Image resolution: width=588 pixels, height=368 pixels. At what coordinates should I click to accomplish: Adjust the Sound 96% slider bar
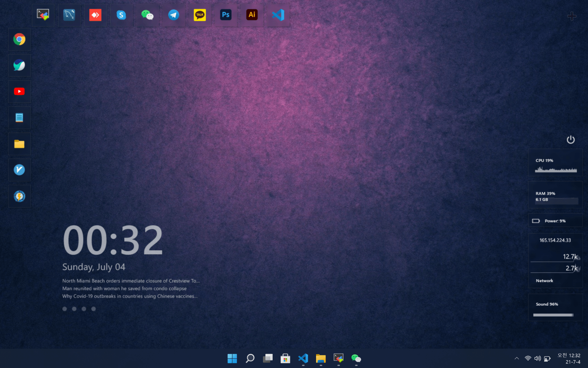pyautogui.click(x=553, y=315)
